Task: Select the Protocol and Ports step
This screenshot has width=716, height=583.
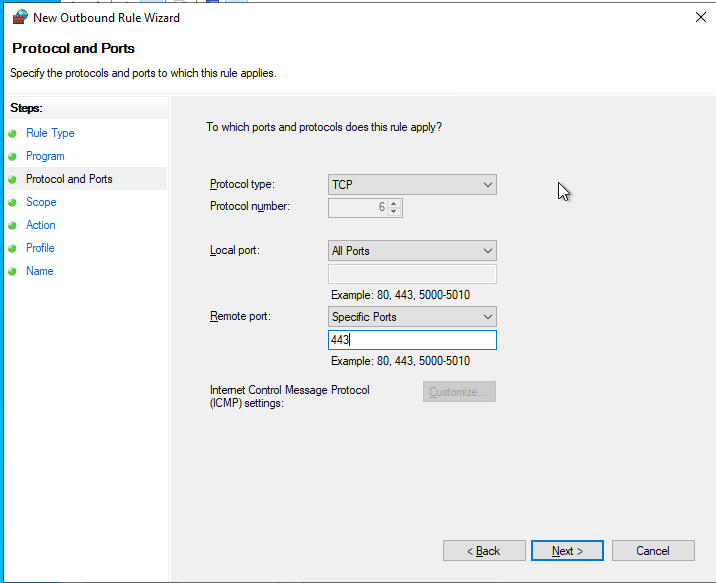Action: click(69, 179)
